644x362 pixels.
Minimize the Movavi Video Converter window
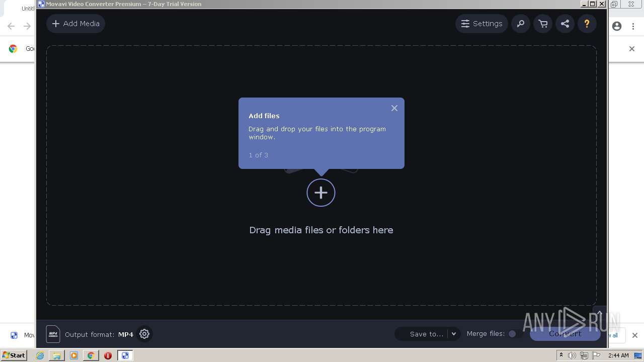pos(584,4)
